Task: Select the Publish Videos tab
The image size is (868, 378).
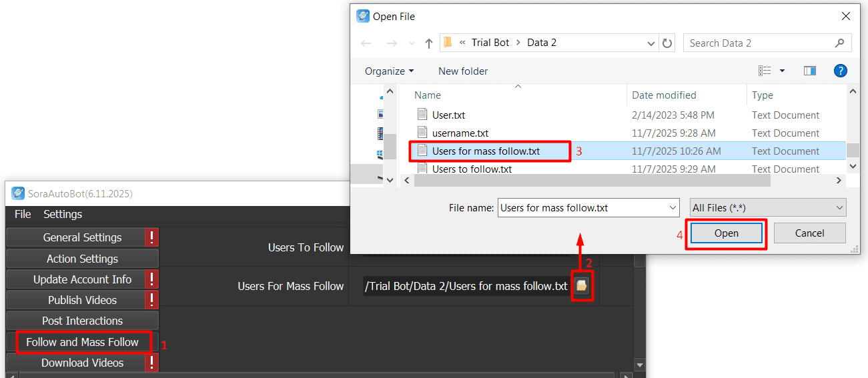Action: (75, 300)
